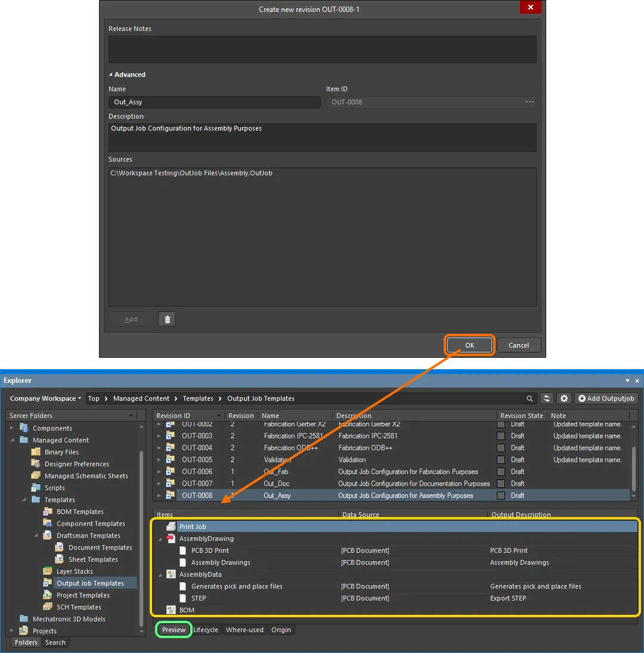Select the Generates pick and place files row
Viewport: 644px width, 653px height.
(395, 586)
